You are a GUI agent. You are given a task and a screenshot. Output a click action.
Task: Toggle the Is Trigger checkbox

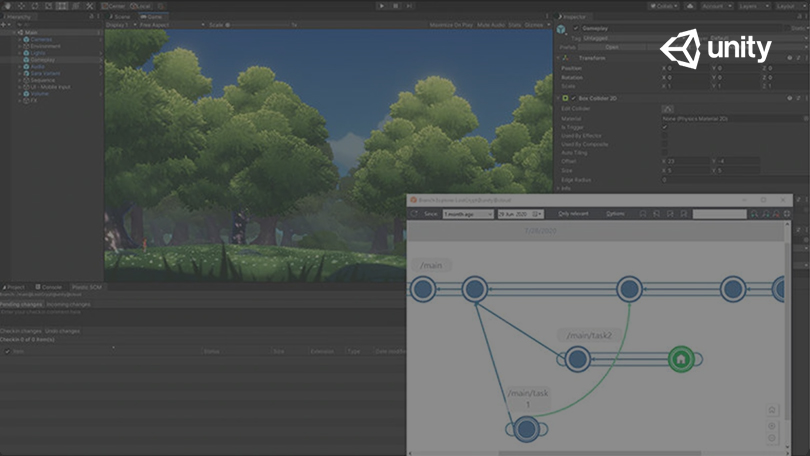tap(665, 127)
